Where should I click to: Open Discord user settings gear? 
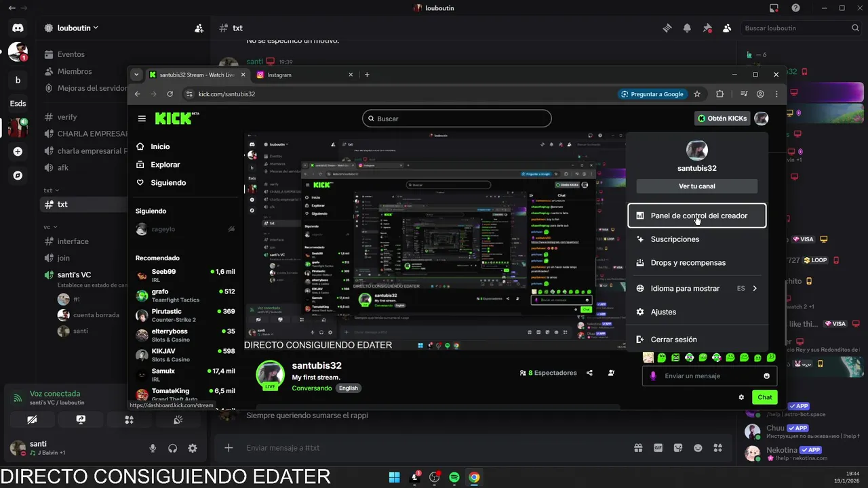193,448
